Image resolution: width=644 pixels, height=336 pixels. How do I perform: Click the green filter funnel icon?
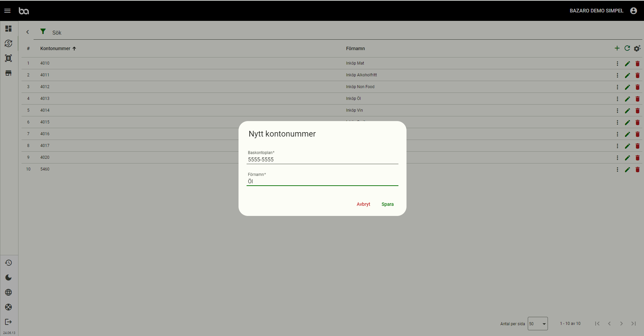coord(43,31)
